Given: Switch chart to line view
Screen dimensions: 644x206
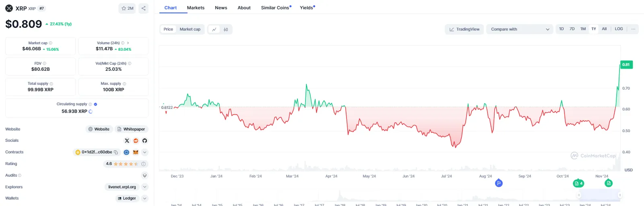Looking at the screenshot, I should tap(214, 29).
